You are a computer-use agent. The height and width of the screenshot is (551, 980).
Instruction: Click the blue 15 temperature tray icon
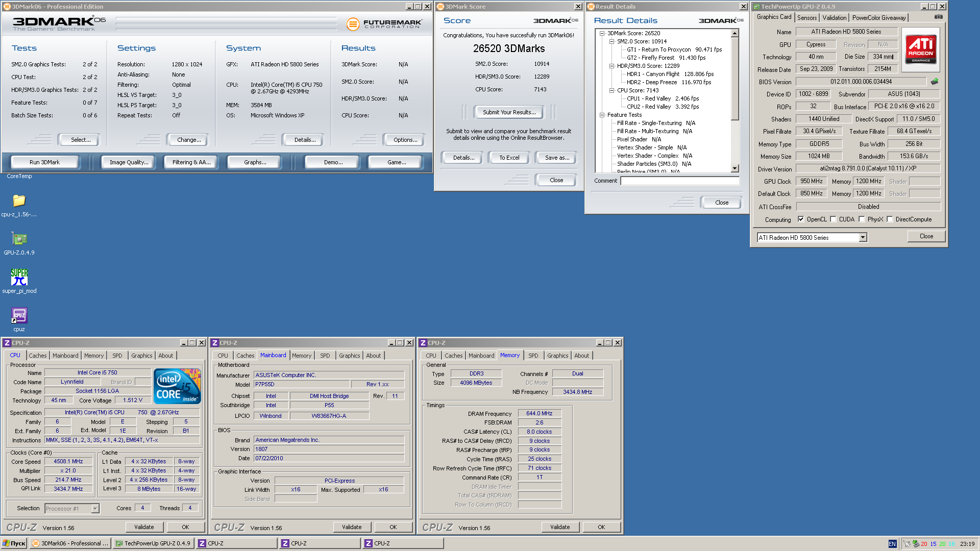pyautogui.click(x=933, y=544)
